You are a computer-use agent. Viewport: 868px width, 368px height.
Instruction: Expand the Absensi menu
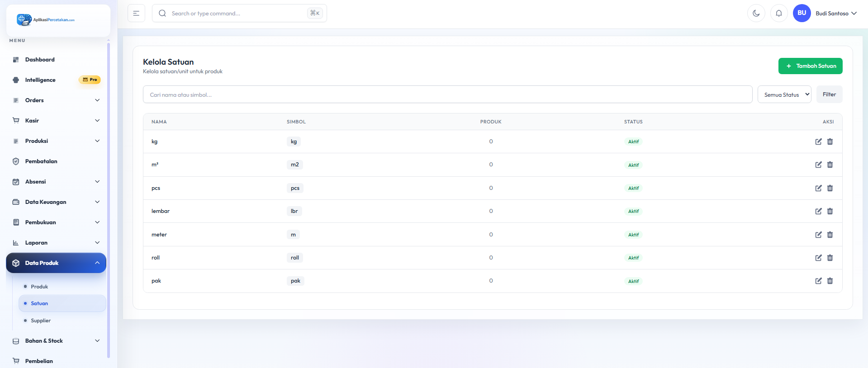coord(56,182)
